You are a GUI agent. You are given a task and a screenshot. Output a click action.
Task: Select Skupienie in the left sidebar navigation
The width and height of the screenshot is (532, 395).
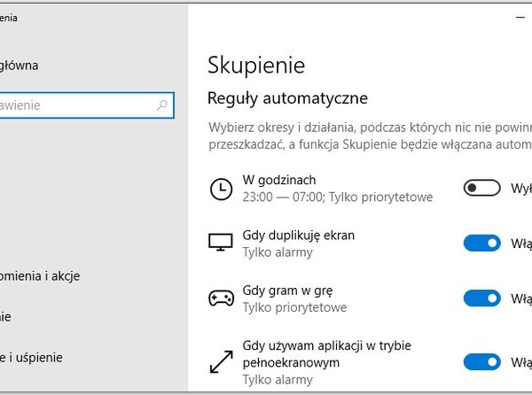[x=7, y=316]
